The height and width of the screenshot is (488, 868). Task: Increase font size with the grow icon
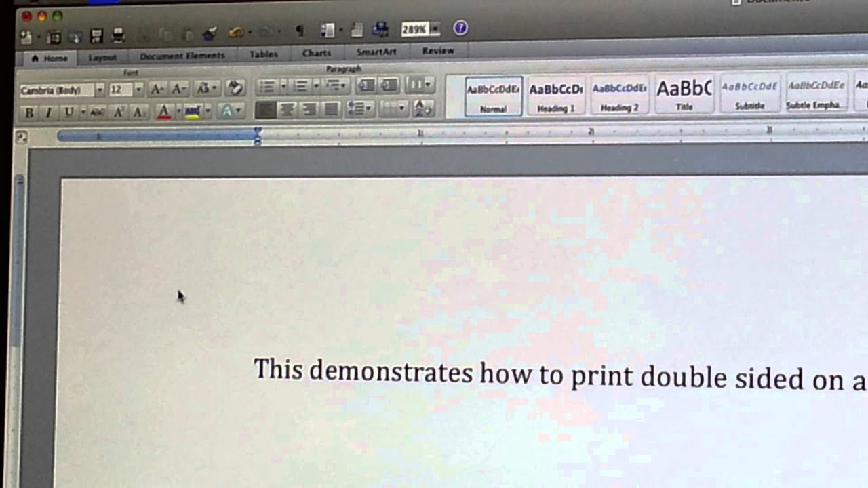[x=157, y=89]
